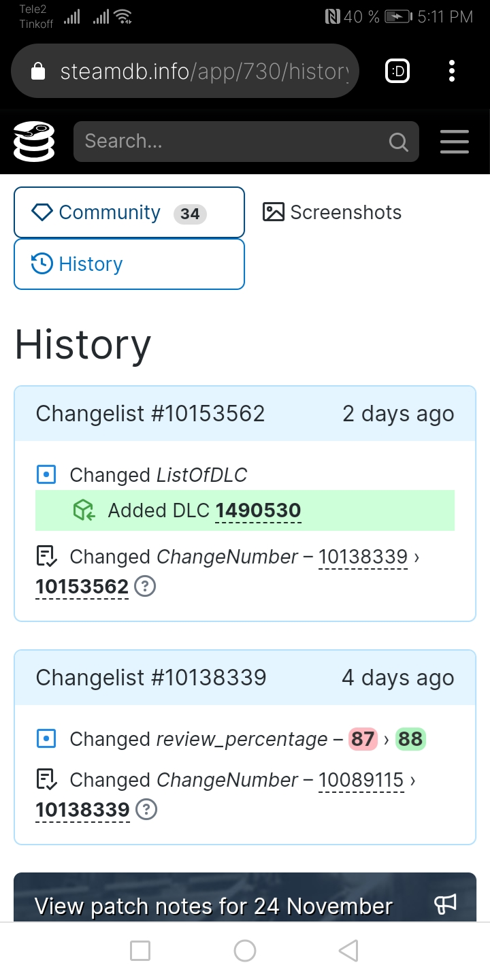Click help icon beside 10153562
This screenshot has height=980, width=490.
pos(145,586)
